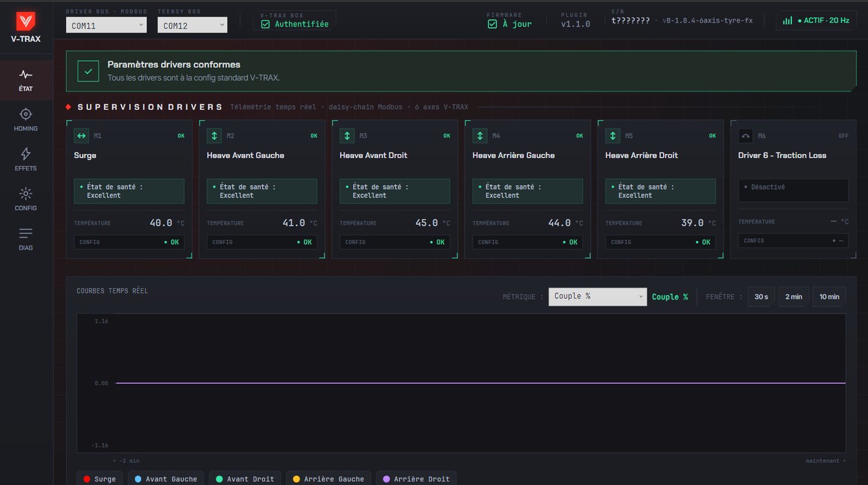Click the M3 card CONFIG OK row
The height and width of the screenshot is (485, 868).
(395, 242)
